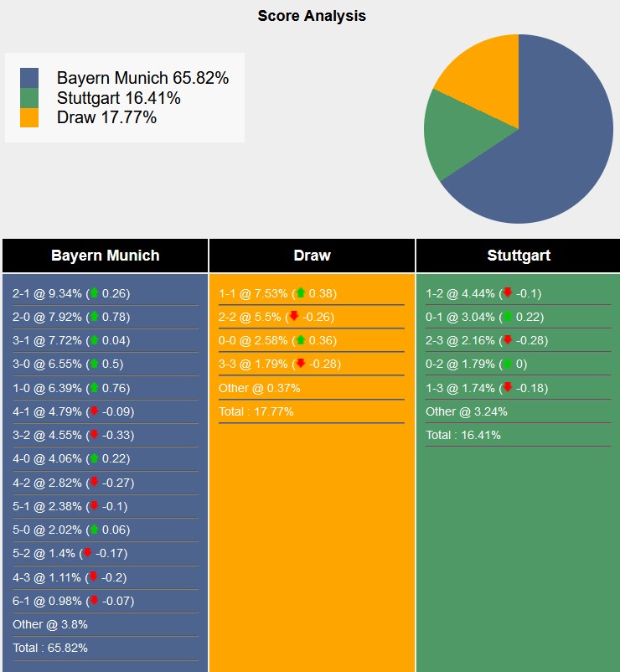Select the Stuttgart column header
This screenshot has width=620, height=672.
519,256
